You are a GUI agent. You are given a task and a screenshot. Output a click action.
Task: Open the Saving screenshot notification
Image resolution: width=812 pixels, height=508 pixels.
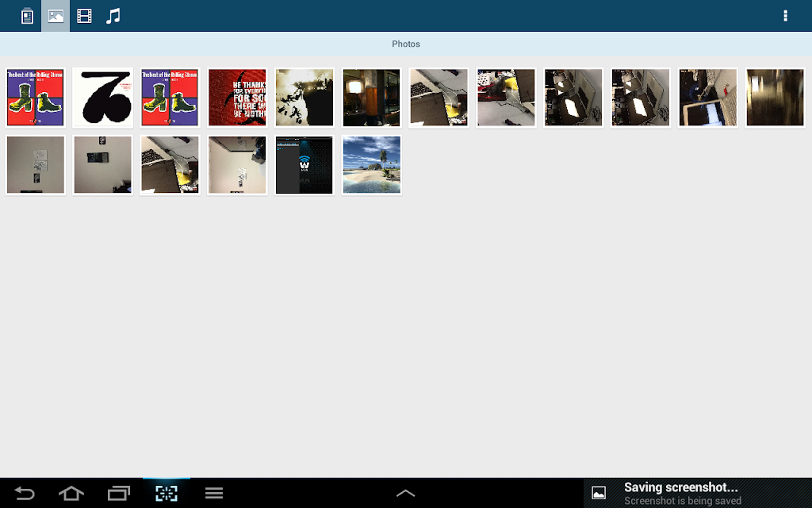click(x=698, y=493)
